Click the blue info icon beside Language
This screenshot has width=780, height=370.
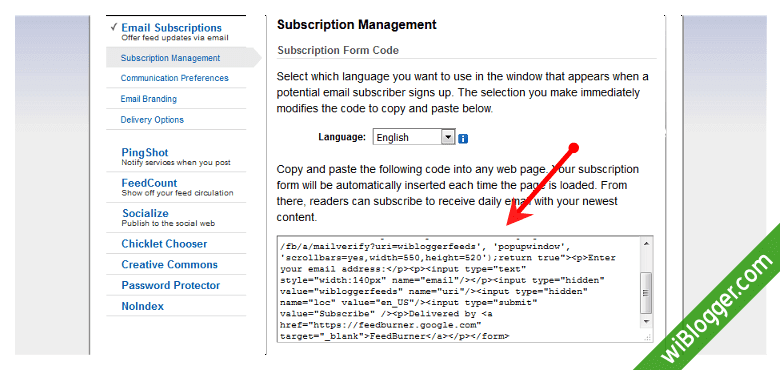[x=463, y=138]
